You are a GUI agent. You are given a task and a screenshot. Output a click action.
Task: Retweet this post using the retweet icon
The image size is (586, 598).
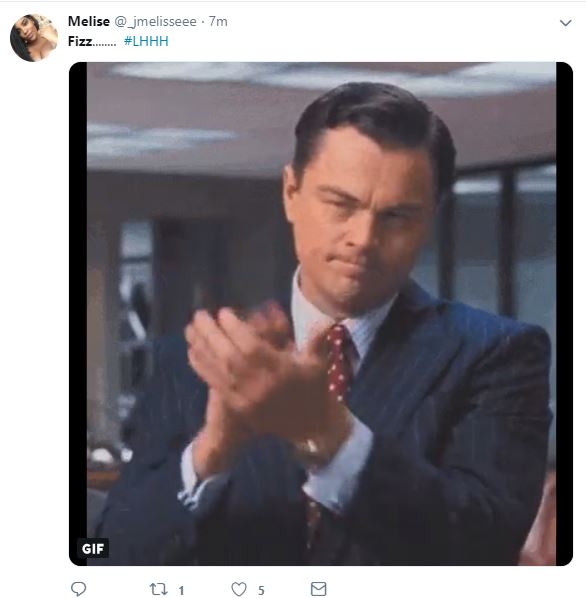(158, 589)
